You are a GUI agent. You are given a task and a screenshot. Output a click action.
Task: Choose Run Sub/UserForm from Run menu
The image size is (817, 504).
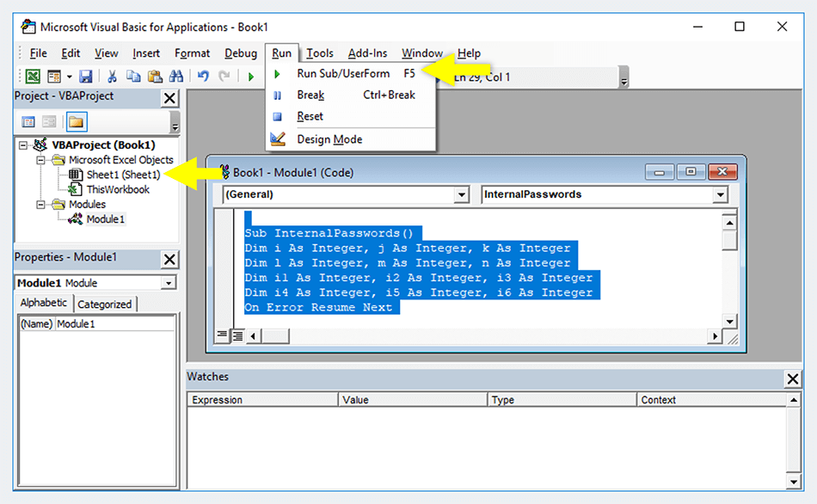click(x=350, y=73)
